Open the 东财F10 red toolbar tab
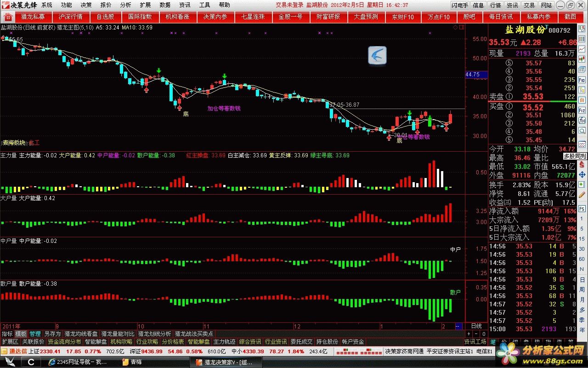This screenshot has height=368, width=588. pyautogui.click(x=403, y=17)
